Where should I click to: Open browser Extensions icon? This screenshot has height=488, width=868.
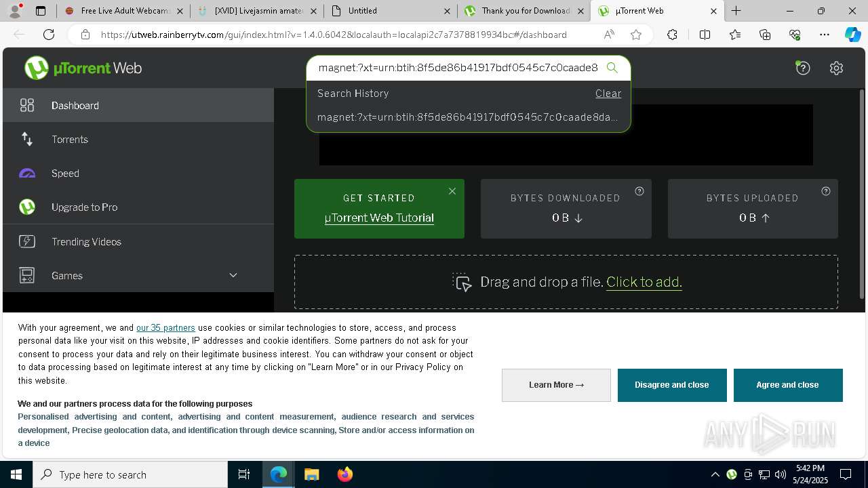[x=672, y=35]
